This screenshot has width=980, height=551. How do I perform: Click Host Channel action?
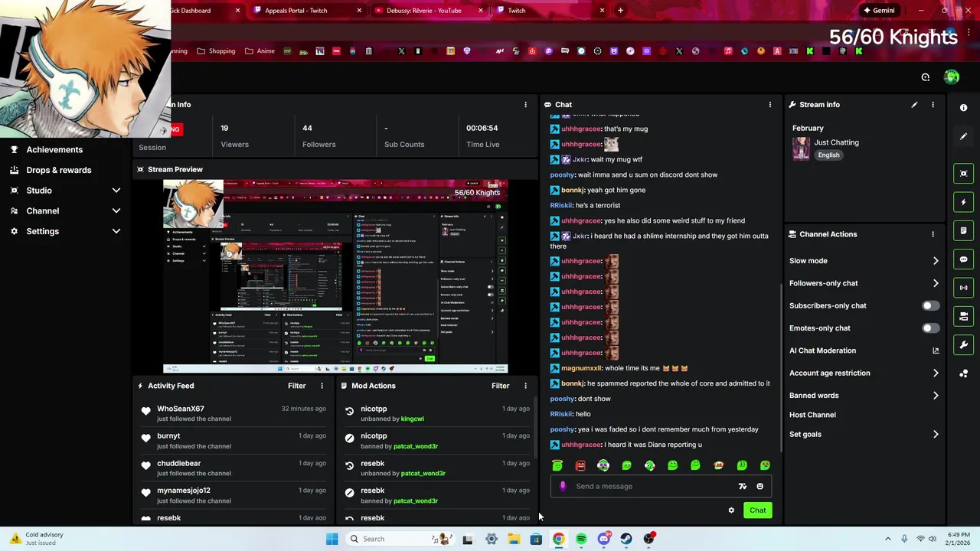[812, 415]
